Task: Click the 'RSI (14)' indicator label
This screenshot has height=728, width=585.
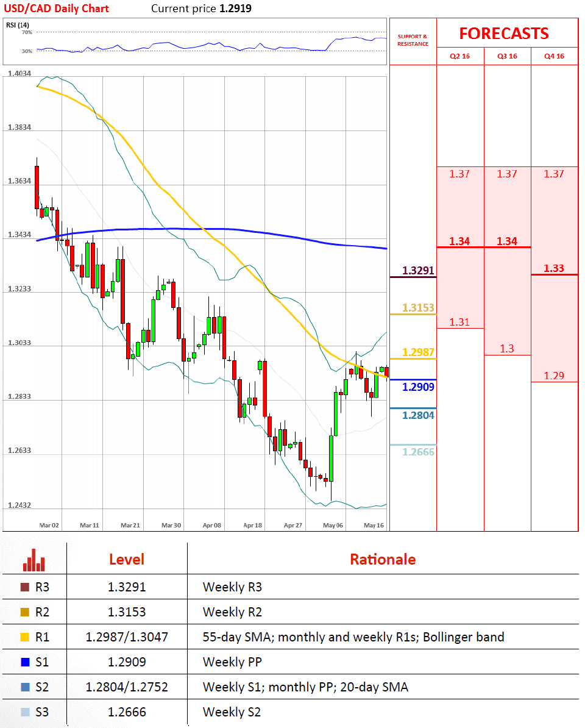Action: (x=18, y=25)
